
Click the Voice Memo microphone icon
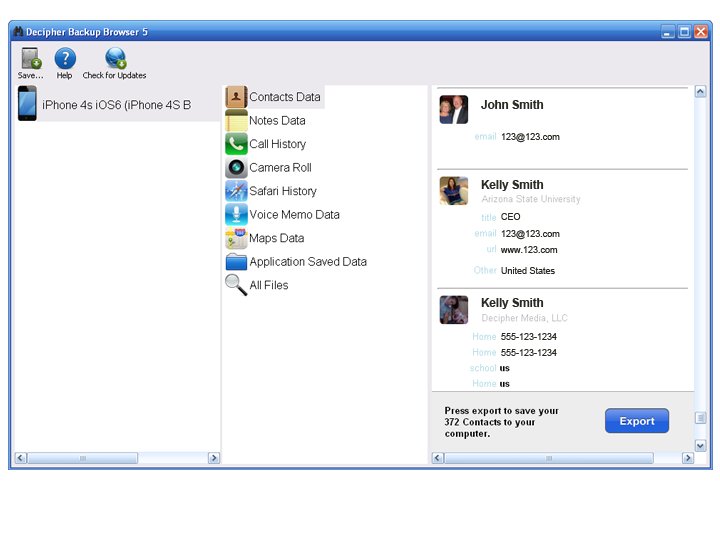pyautogui.click(x=236, y=214)
